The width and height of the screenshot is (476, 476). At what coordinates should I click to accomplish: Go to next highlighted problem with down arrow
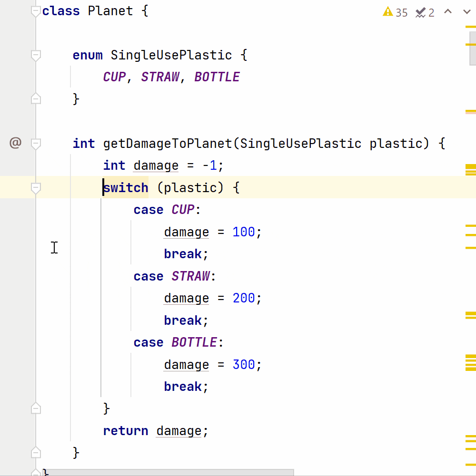[x=466, y=12]
